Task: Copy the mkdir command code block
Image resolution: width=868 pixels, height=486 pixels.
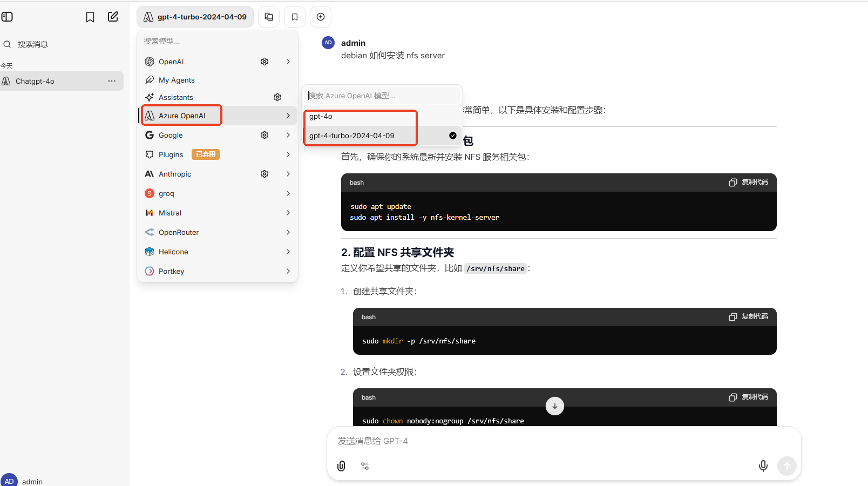Action: [748, 316]
